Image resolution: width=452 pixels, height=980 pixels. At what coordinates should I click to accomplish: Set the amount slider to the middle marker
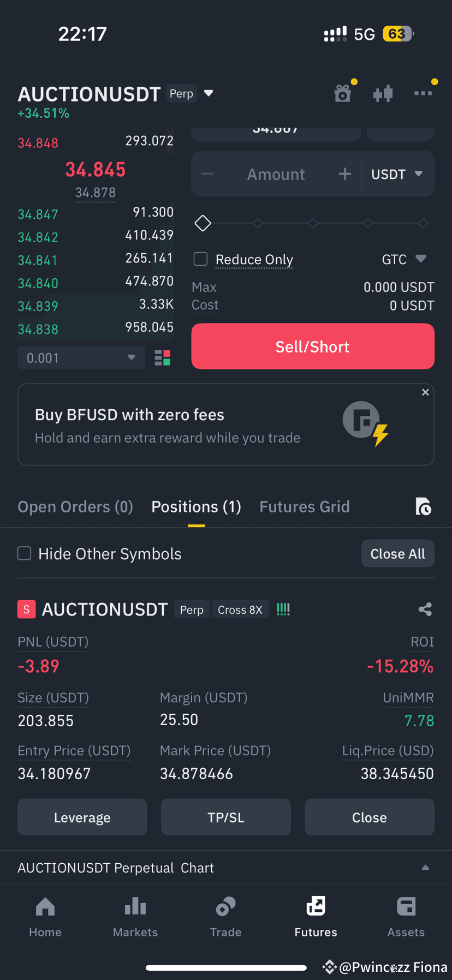point(313,223)
